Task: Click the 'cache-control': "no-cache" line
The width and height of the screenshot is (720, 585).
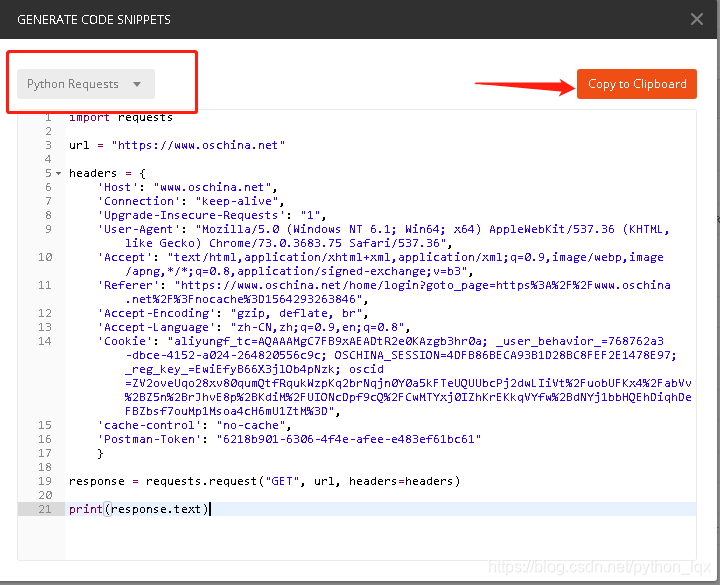Action: (x=194, y=425)
